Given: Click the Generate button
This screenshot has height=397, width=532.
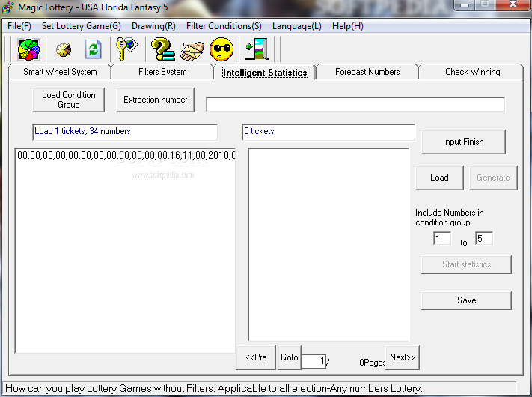Looking at the screenshot, I should pos(493,178).
